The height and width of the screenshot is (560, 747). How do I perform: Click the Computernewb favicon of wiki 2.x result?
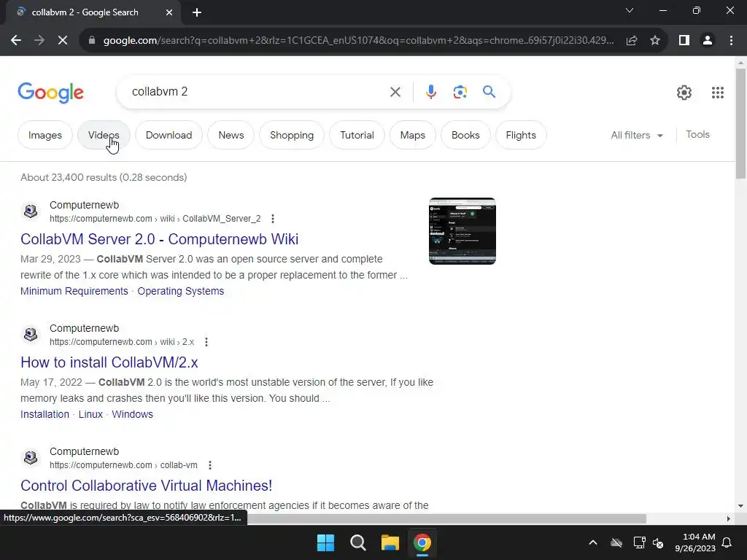pyautogui.click(x=31, y=334)
